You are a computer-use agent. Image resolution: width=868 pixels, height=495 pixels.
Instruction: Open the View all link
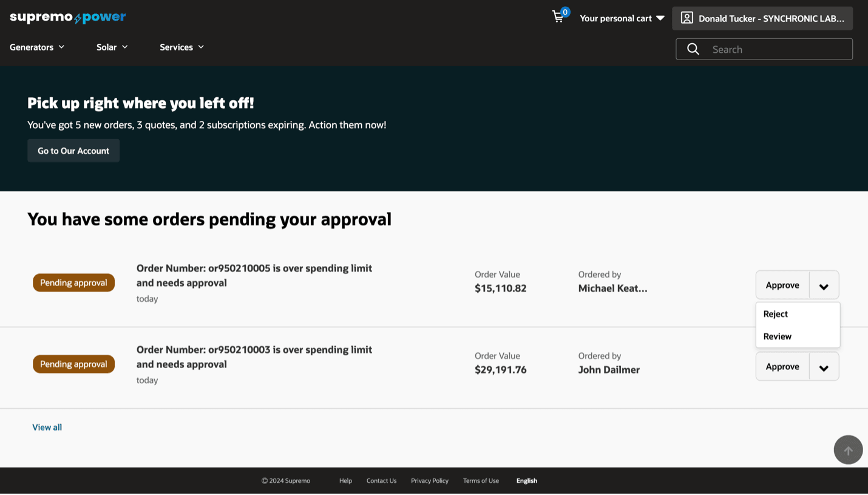pos(47,427)
